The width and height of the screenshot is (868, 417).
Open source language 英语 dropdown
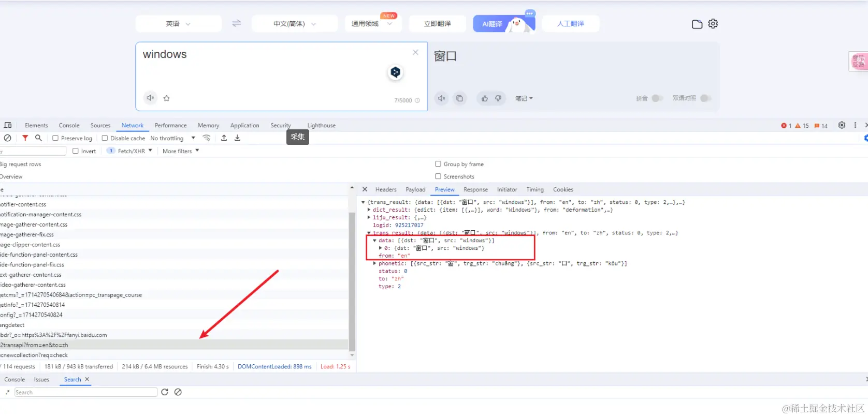178,24
